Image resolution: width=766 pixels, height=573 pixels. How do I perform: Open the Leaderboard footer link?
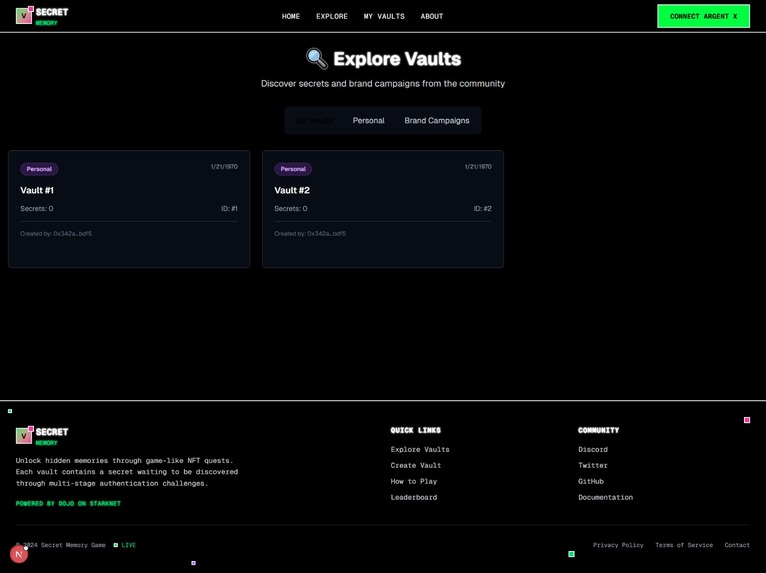[414, 497]
